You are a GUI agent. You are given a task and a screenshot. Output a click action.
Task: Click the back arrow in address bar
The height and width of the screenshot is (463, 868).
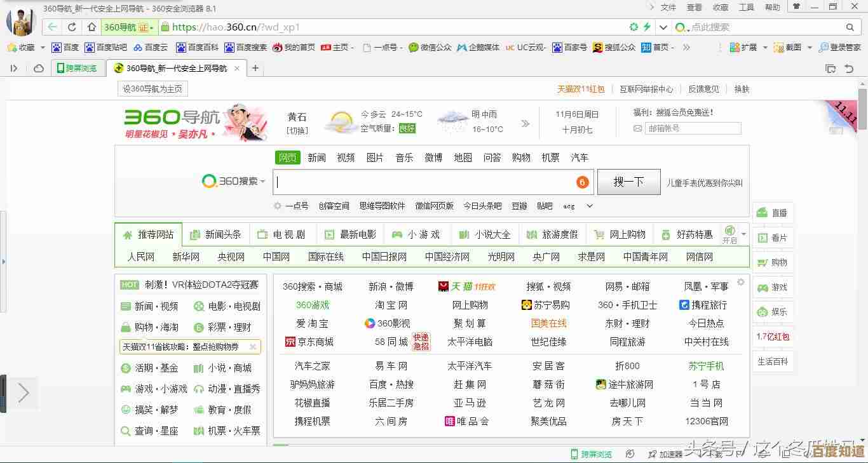[52, 27]
